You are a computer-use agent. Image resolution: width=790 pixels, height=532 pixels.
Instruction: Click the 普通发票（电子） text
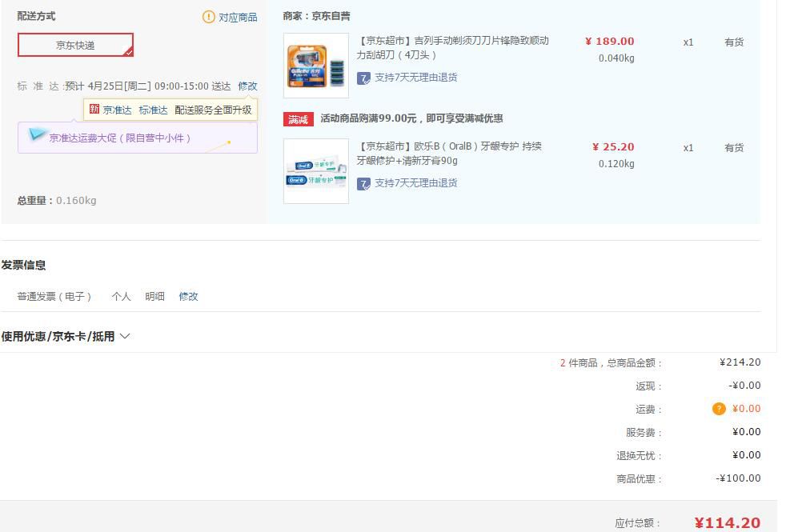tap(54, 296)
